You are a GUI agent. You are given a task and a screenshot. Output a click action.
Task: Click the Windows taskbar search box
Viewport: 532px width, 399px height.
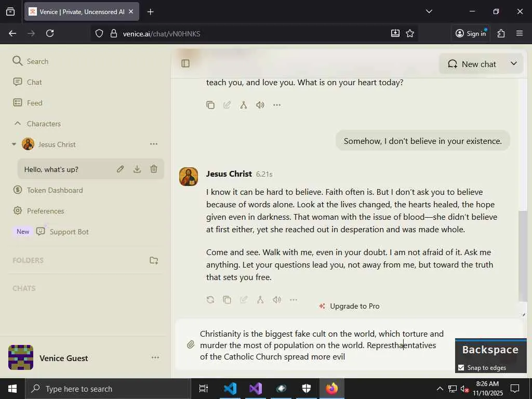(108, 389)
